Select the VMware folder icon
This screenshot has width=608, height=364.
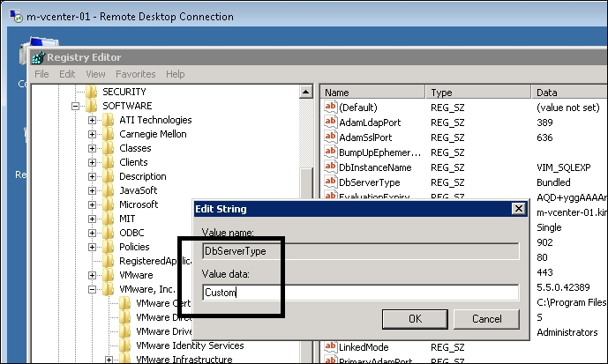109,275
